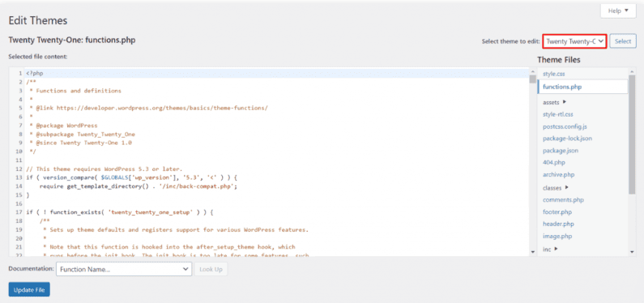Viewport: 644px width, 303px height.
Task: Click the Look Up button
Action: [x=211, y=269]
